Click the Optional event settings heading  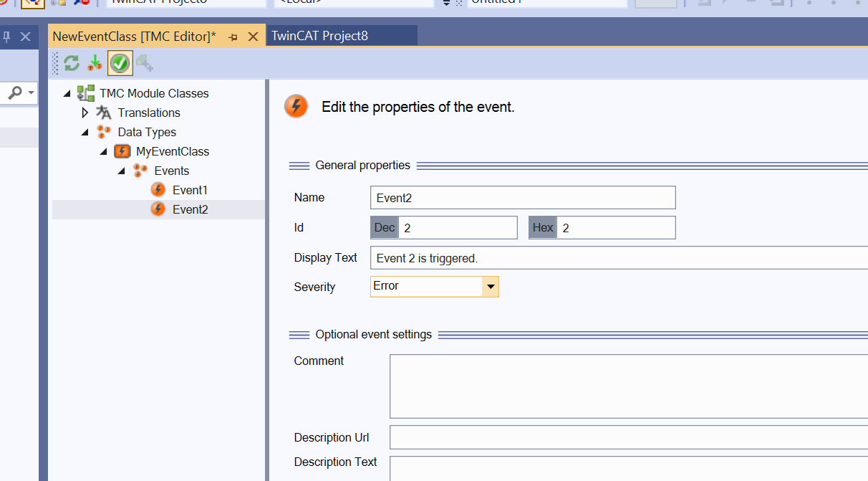pos(374,335)
